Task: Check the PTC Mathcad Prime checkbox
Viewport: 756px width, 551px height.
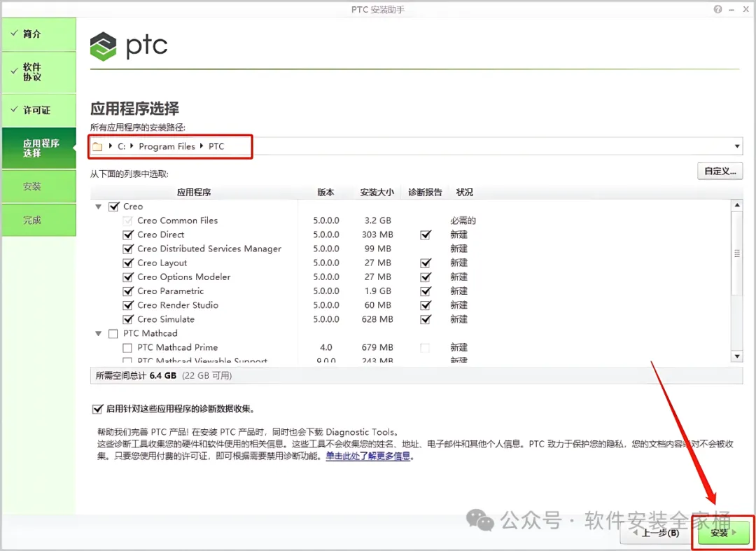Action: pyautogui.click(x=127, y=347)
